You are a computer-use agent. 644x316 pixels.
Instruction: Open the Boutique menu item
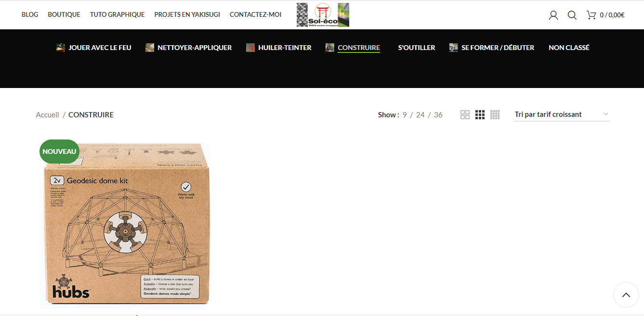coord(64,14)
